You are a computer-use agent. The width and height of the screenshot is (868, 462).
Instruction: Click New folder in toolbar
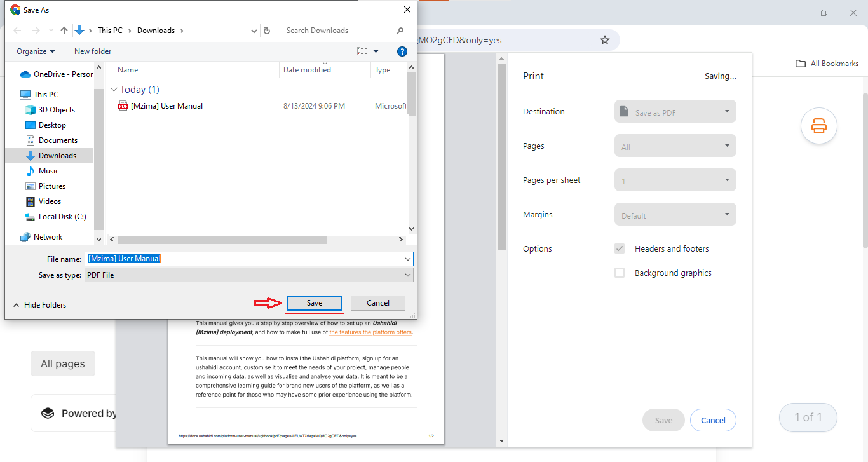[93, 51]
